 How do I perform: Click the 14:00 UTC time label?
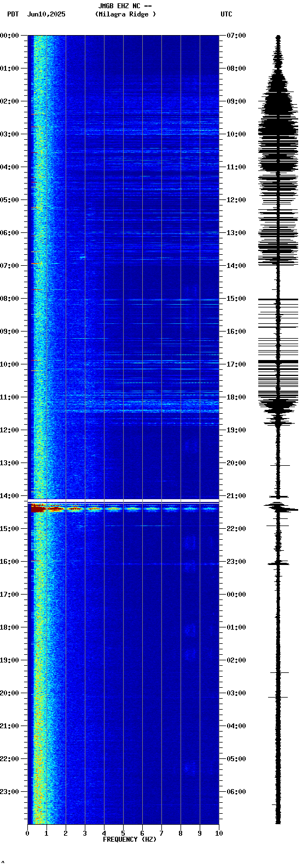236,266
